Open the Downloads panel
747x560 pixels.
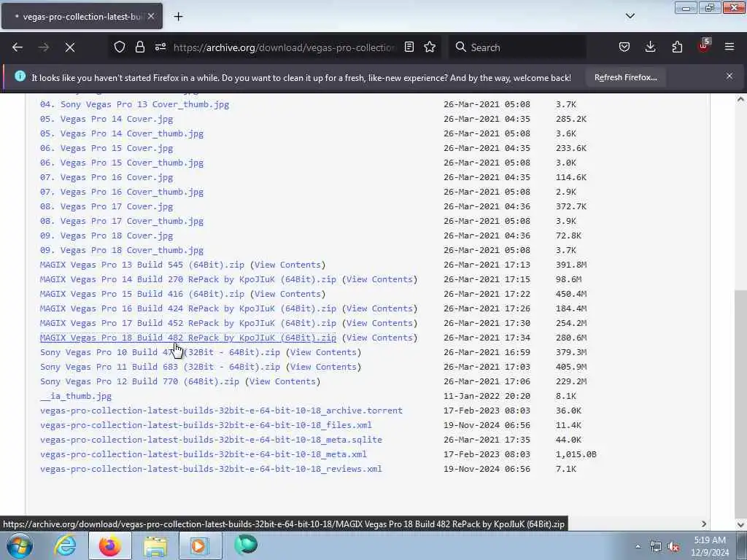pyautogui.click(x=650, y=47)
